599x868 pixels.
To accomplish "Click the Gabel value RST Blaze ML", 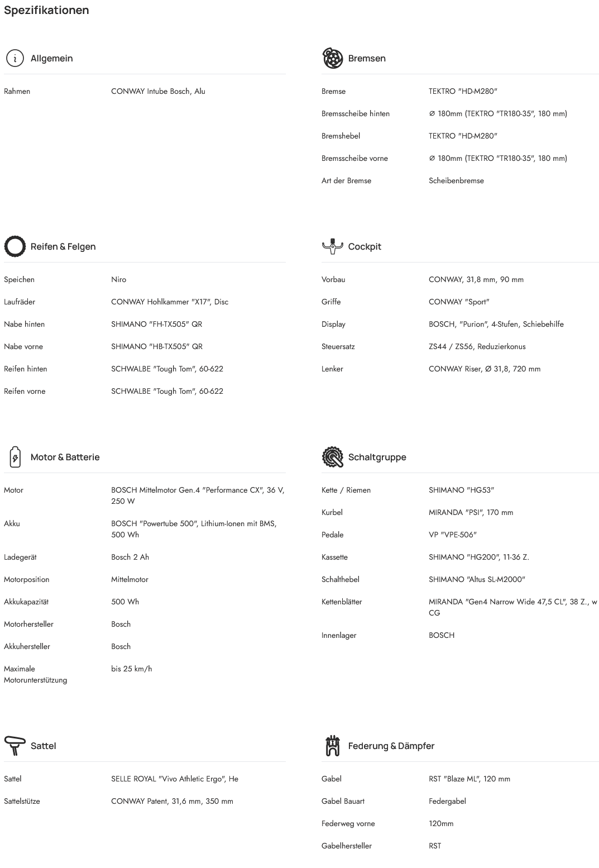I will (x=469, y=779).
